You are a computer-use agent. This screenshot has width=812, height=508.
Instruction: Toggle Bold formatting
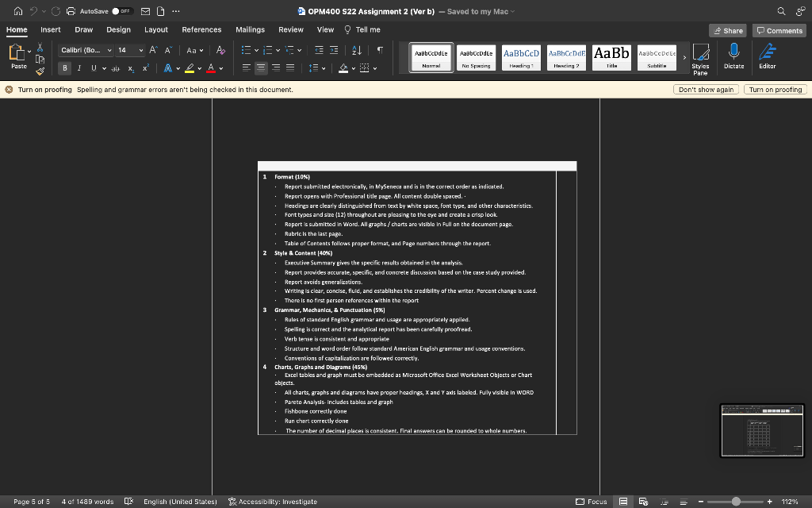65,68
